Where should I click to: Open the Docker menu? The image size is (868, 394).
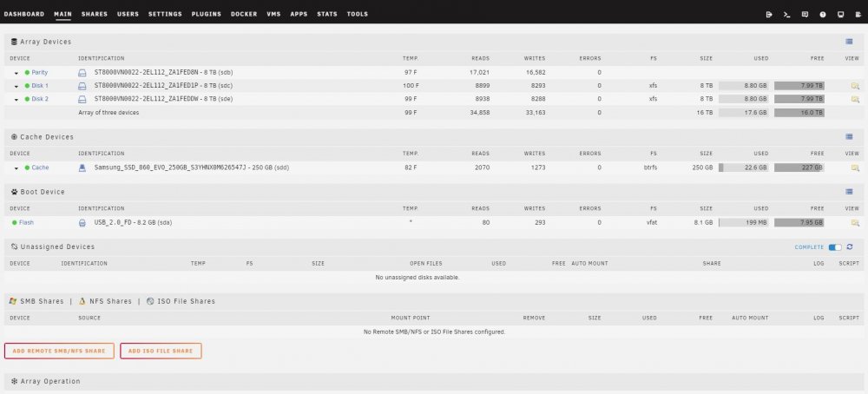point(244,15)
